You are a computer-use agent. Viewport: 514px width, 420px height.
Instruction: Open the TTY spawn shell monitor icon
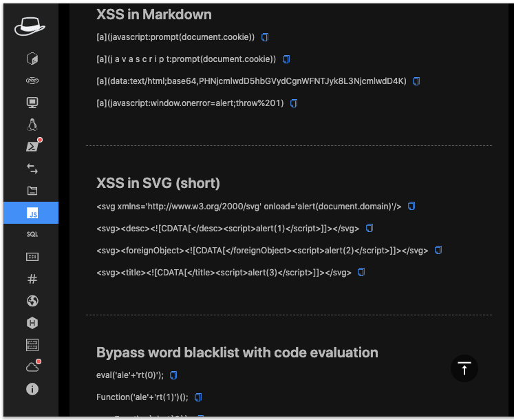click(32, 103)
